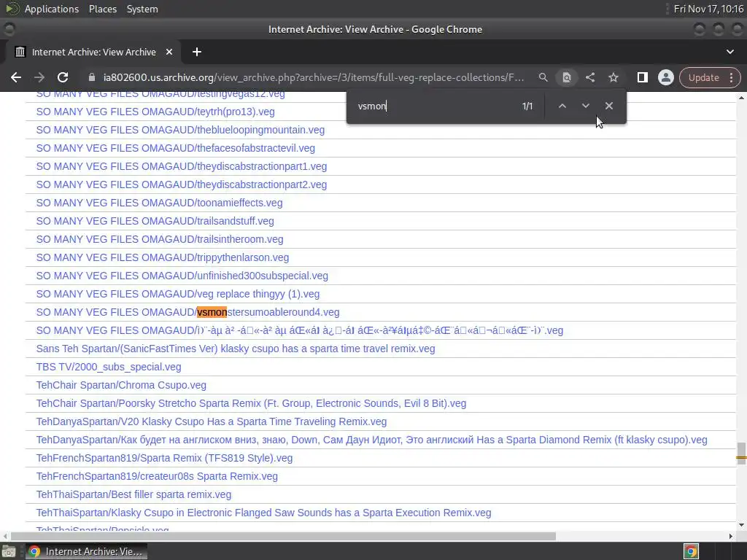Open Poorsky Stretcho Sparta Remix link
The height and width of the screenshot is (560, 747).
[251, 403]
